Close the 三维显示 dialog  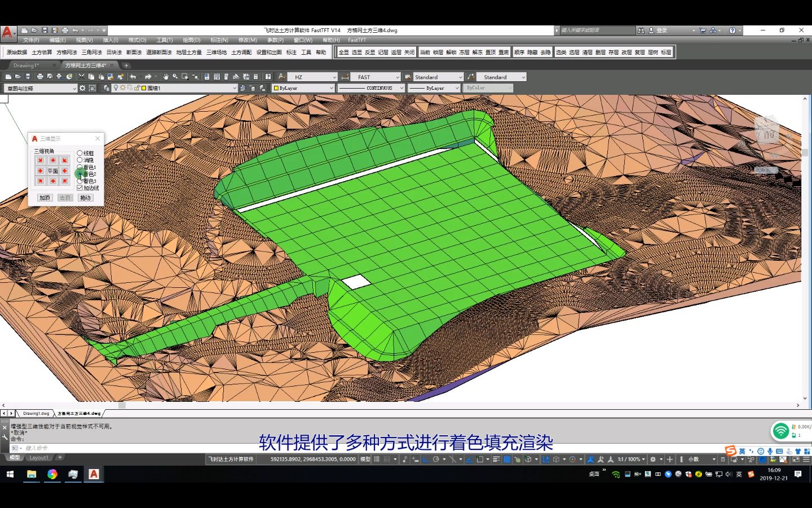[x=98, y=138]
